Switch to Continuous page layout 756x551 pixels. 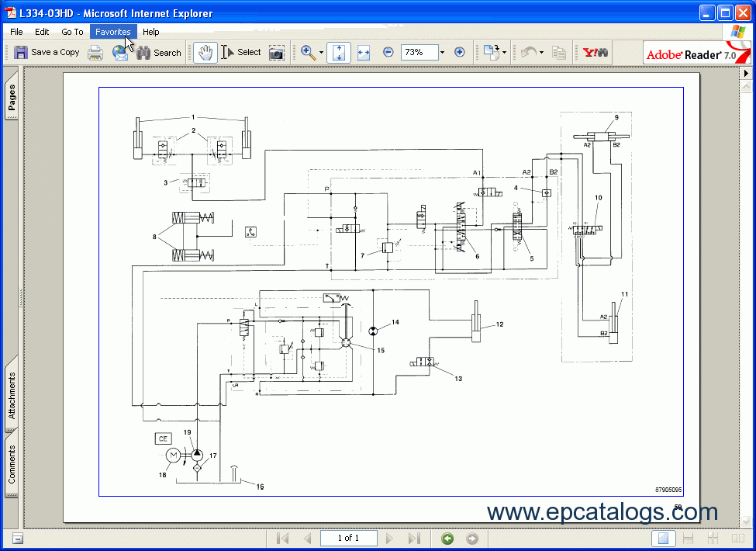(688, 538)
